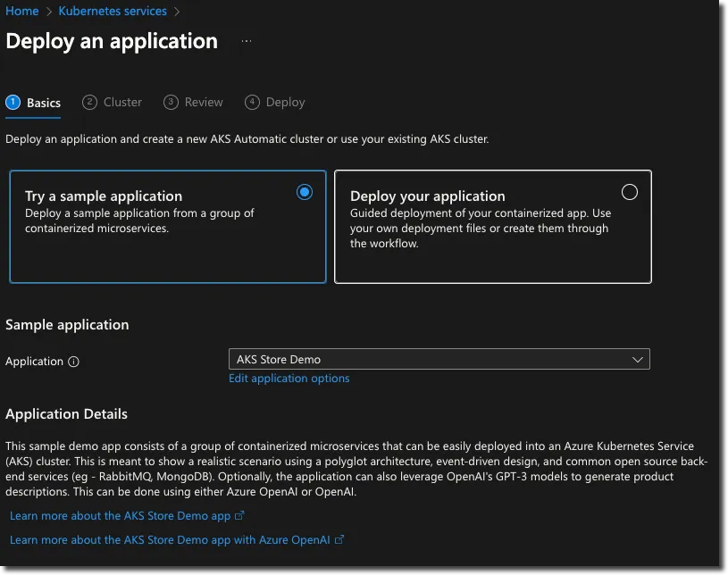Click the step 4 numbered circle icon
This screenshot has width=728, height=575.
(252, 102)
